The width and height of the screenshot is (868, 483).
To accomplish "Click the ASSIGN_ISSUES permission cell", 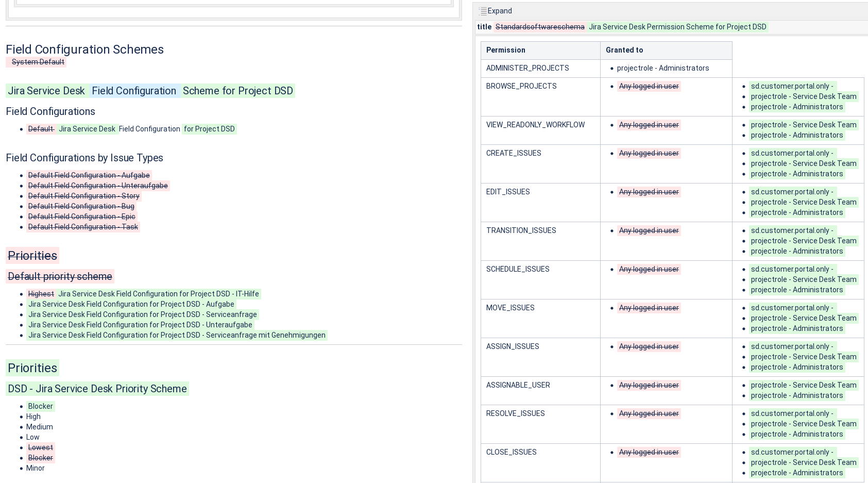I will 540,357.
